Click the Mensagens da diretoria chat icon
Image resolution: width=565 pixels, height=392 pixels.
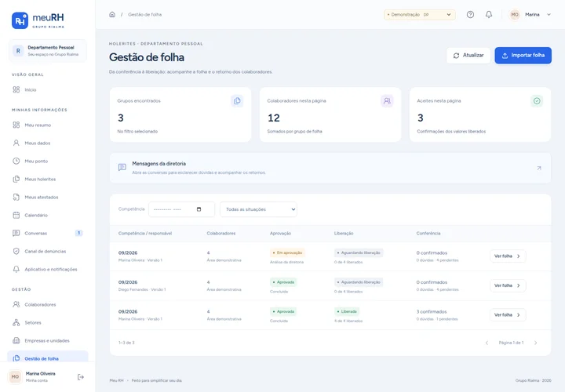coord(122,167)
